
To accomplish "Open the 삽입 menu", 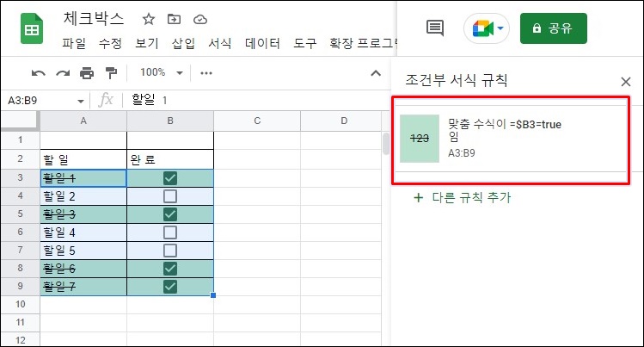I will 183,43.
